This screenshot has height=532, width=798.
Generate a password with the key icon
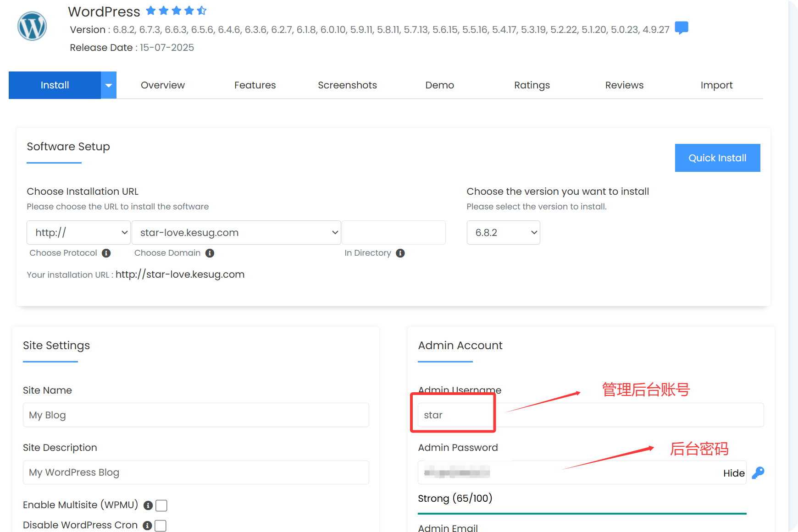(x=758, y=473)
